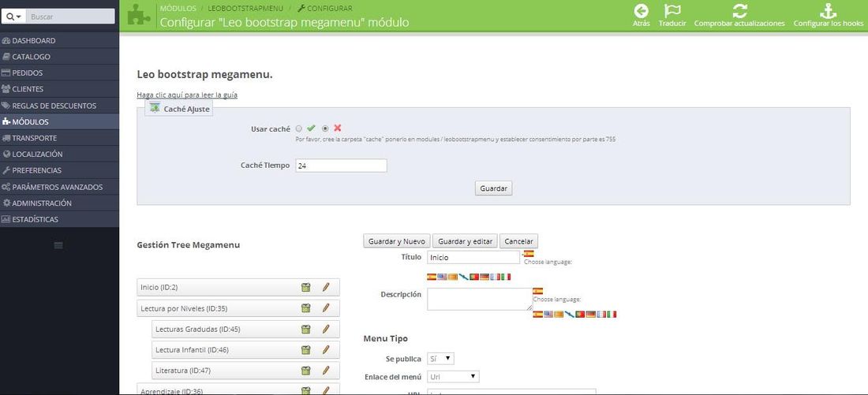Click inside the Descripción textarea
868x395 pixels.
pos(480,299)
